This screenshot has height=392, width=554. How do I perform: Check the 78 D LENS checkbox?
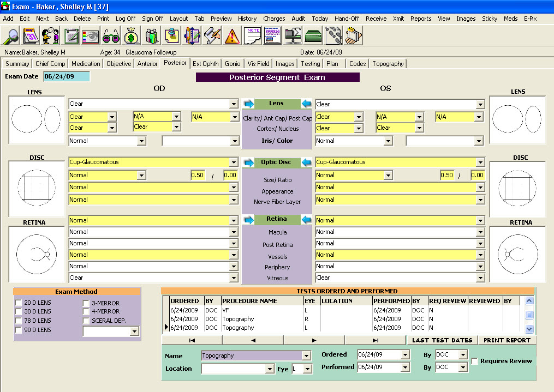(19, 321)
